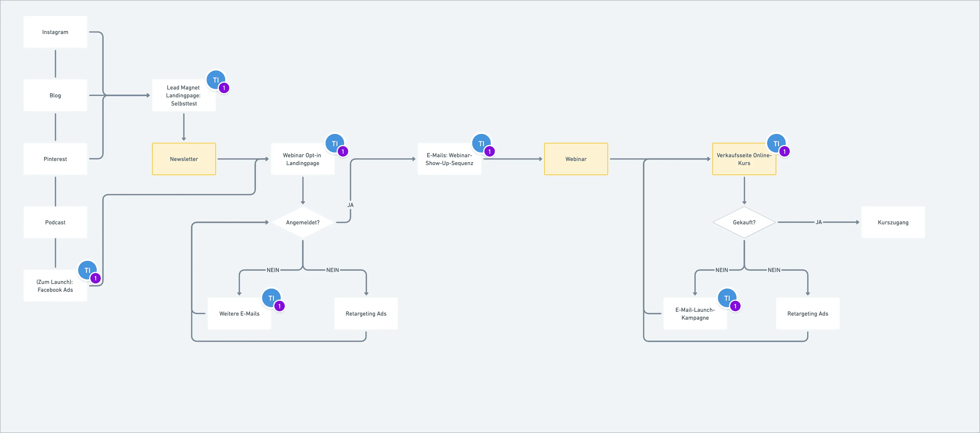Select the Webinar Opt-in Landingpage node
Screen dimensions: 980x433
click(303, 159)
